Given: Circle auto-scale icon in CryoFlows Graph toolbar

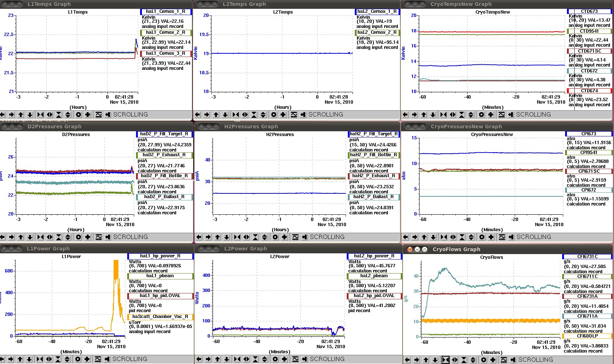Looking at the screenshot, I should [483, 360].
